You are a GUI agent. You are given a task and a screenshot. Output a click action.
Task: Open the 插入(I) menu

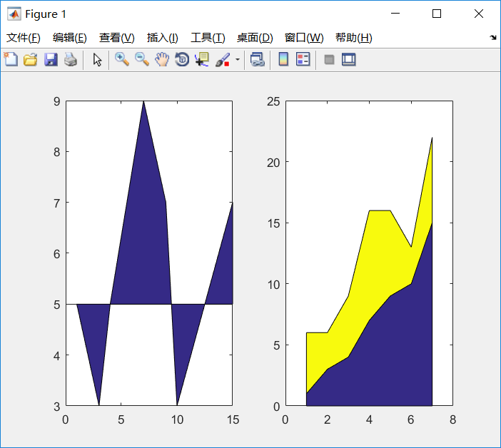(162, 38)
